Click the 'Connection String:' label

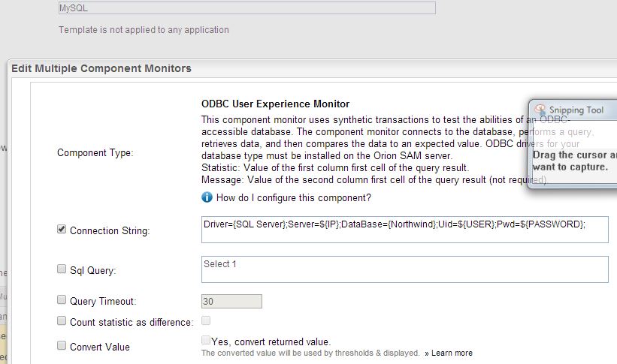point(110,230)
